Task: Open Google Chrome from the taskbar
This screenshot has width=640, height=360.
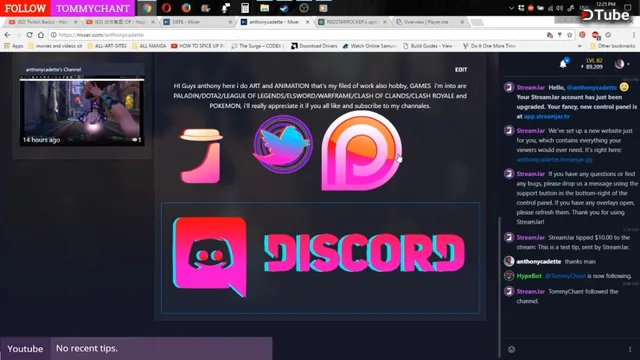Action: (147, 8)
